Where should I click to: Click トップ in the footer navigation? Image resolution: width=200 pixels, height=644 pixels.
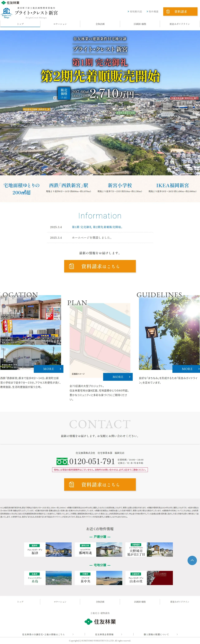pyautogui.click(x=20, y=602)
